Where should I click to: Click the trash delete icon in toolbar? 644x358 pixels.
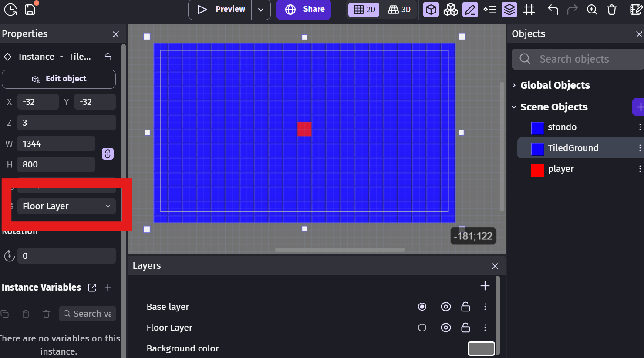click(x=612, y=10)
